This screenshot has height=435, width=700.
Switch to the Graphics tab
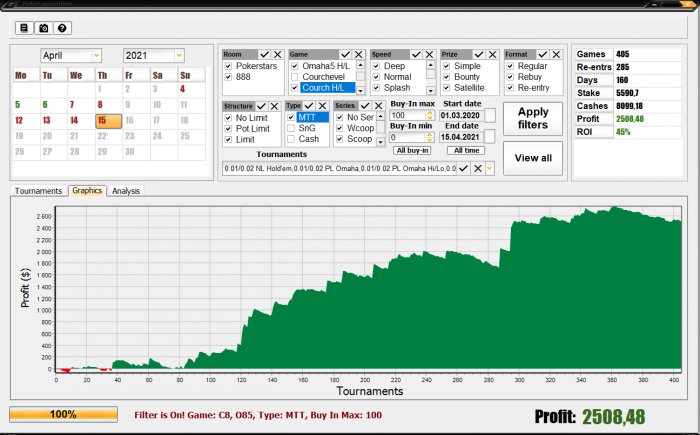point(87,190)
